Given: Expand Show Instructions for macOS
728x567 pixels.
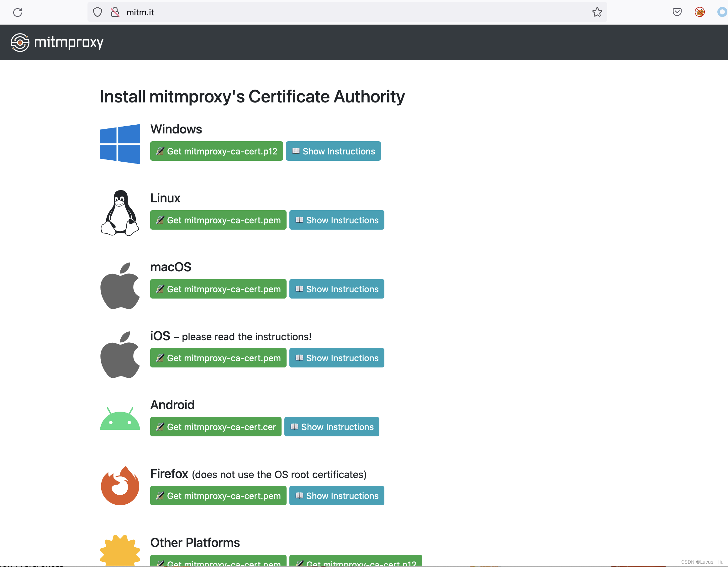Looking at the screenshot, I should point(336,289).
